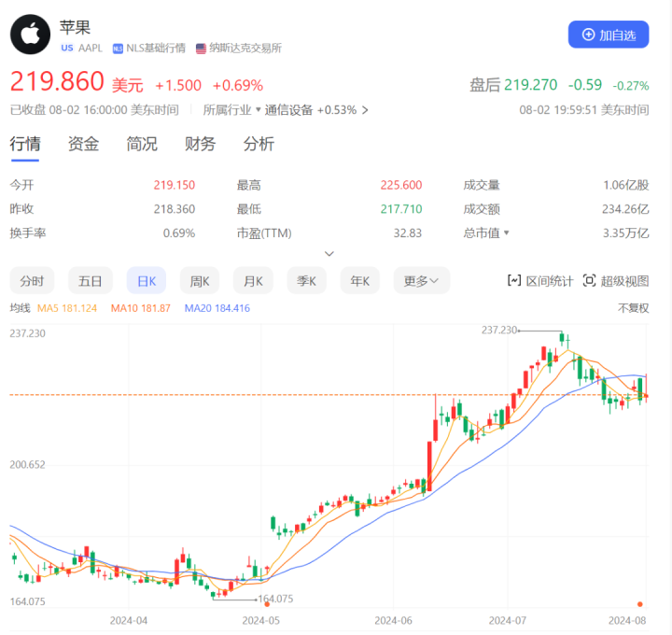Click 成交额 value 234.26亿
Screen dimensions: 672x635
pyautogui.click(x=625, y=209)
